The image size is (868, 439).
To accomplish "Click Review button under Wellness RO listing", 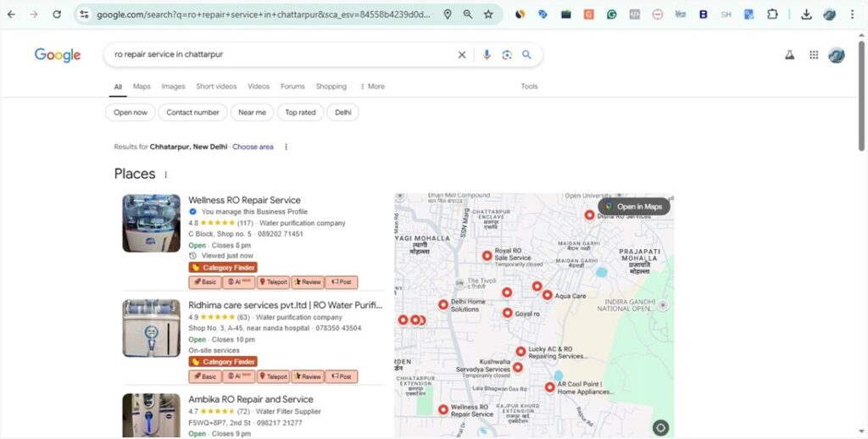I will click(308, 281).
